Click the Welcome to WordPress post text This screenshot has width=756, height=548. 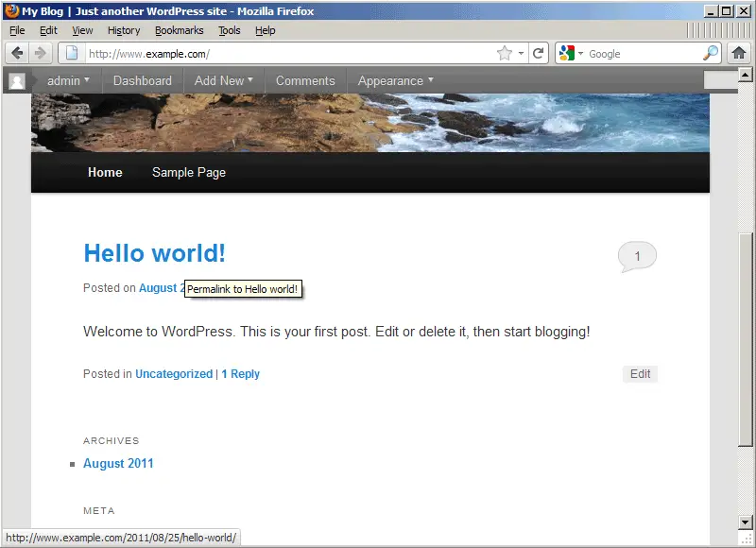pos(336,332)
